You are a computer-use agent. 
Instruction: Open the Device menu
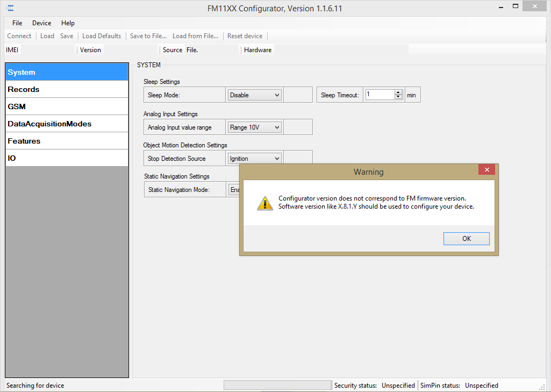[x=41, y=23]
